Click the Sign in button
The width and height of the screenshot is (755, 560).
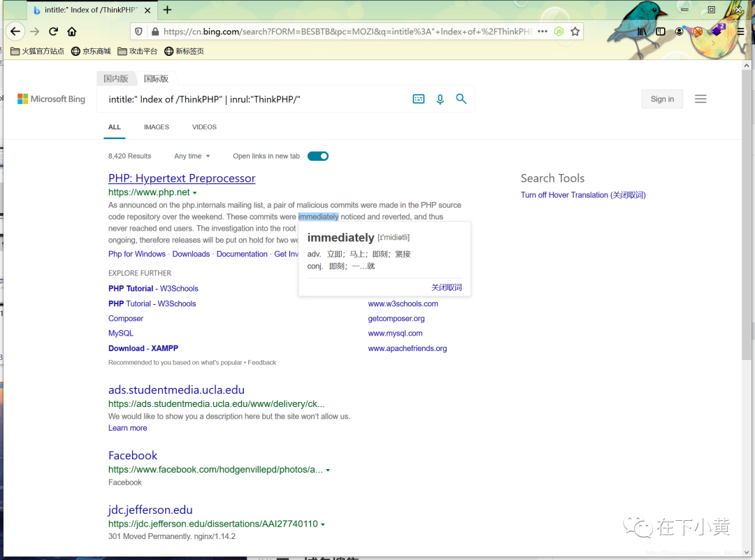pos(662,99)
